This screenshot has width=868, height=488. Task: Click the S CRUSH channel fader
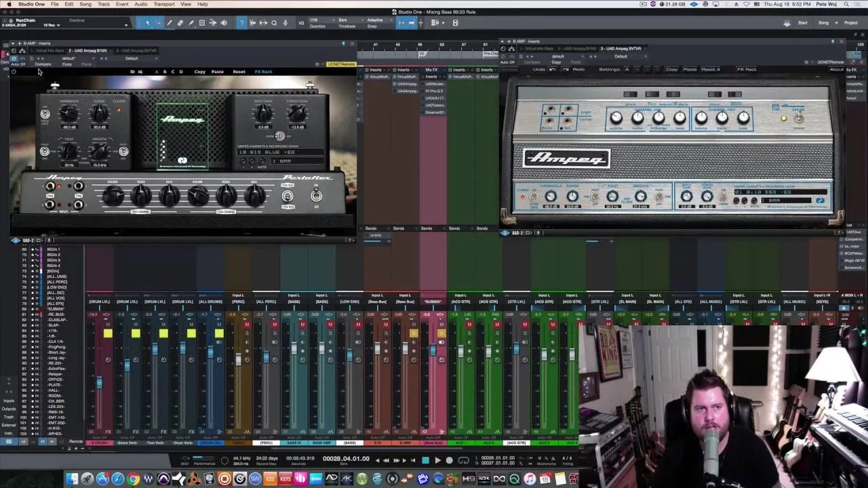coord(99,384)
